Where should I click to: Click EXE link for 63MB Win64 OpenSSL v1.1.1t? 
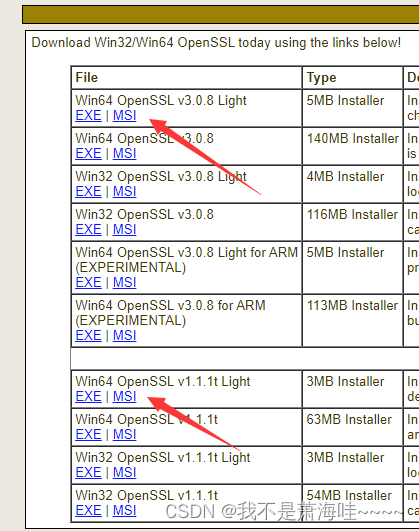click(x=88, y=434)
